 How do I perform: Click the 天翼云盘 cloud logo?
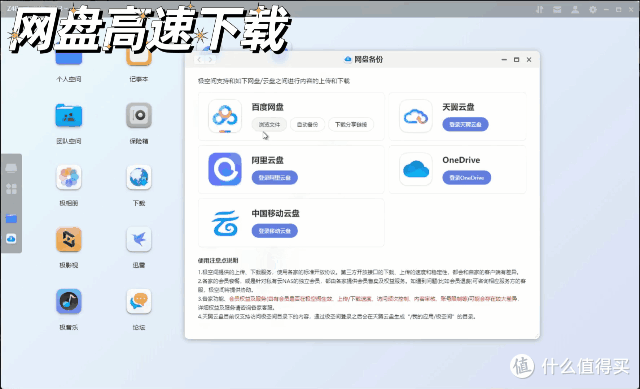(x=416, y=117)
